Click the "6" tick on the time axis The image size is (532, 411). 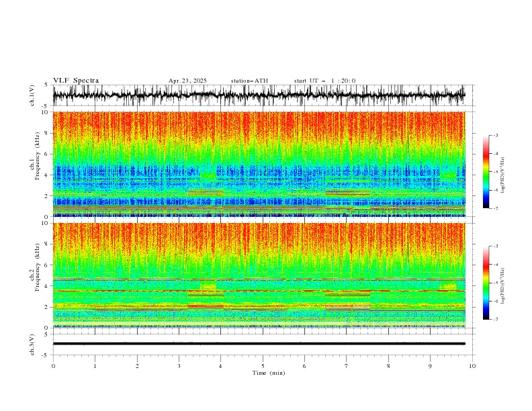click(305, 366)
